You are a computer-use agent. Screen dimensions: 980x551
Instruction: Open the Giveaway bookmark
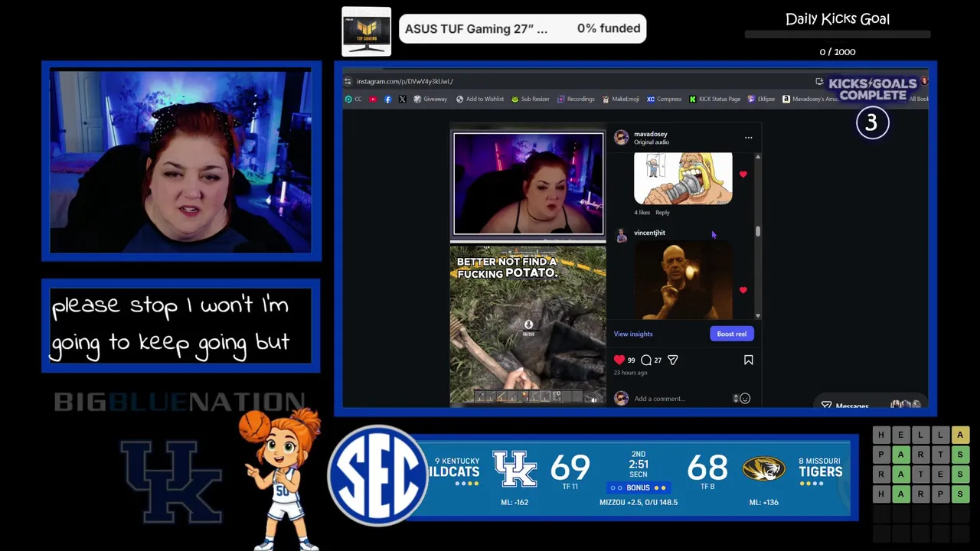pos(430,99)
